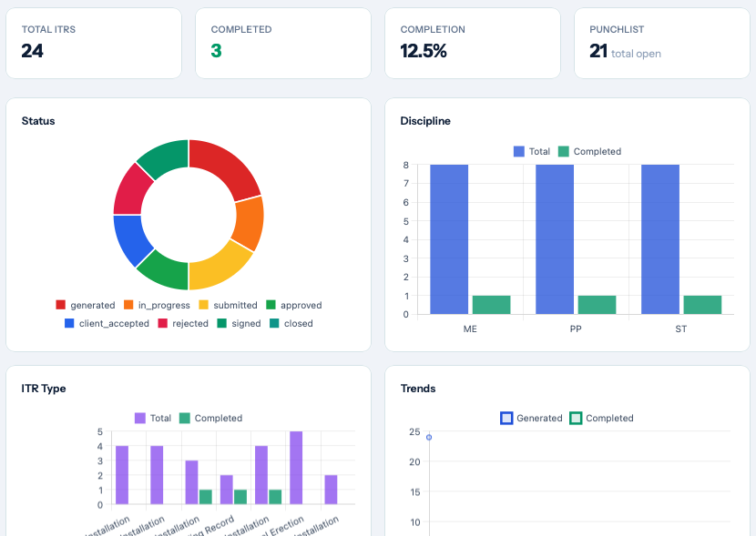Click the 'PP' axis label in Discipline
Image resolution: width=756 pixels, height=536 pixels.
(x=576, y=329)
